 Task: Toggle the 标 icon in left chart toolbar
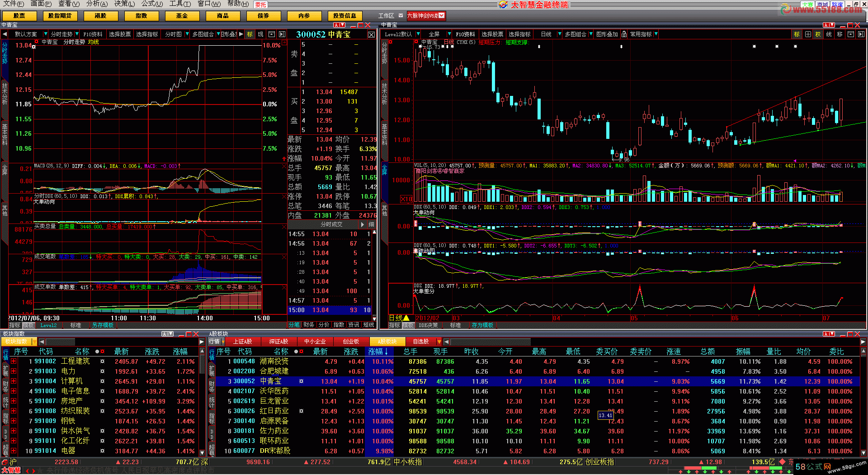tap(250, 34)
